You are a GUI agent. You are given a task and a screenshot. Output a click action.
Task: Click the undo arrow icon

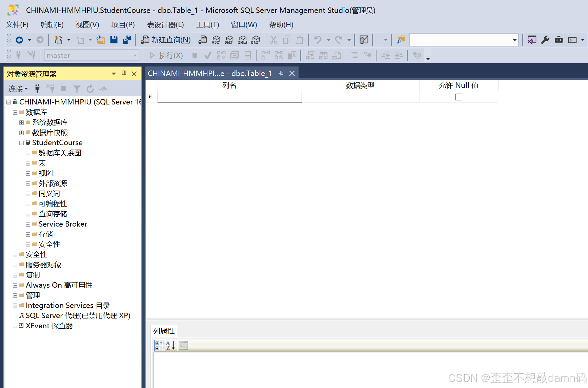coord(318,40)
